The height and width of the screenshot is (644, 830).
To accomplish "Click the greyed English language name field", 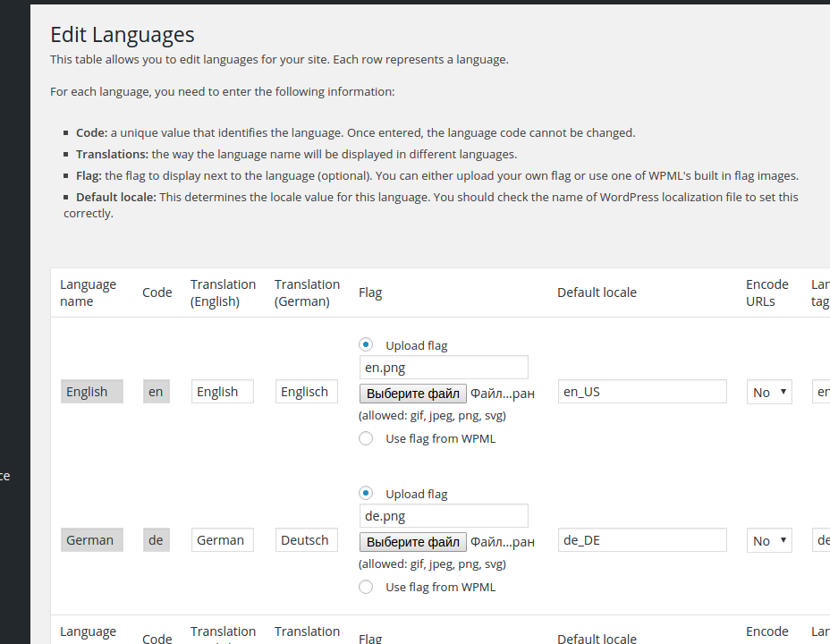I will (91, 392).
